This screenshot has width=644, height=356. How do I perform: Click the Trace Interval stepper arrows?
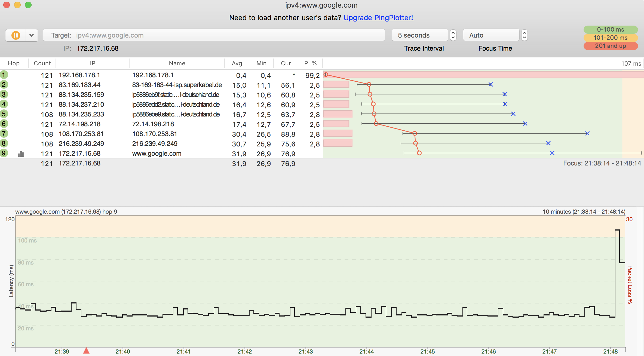453,35
